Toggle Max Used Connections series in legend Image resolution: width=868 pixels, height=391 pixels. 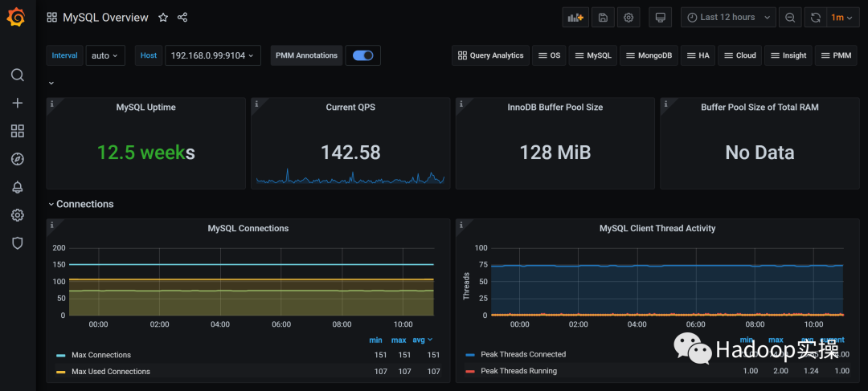point(111,372)
